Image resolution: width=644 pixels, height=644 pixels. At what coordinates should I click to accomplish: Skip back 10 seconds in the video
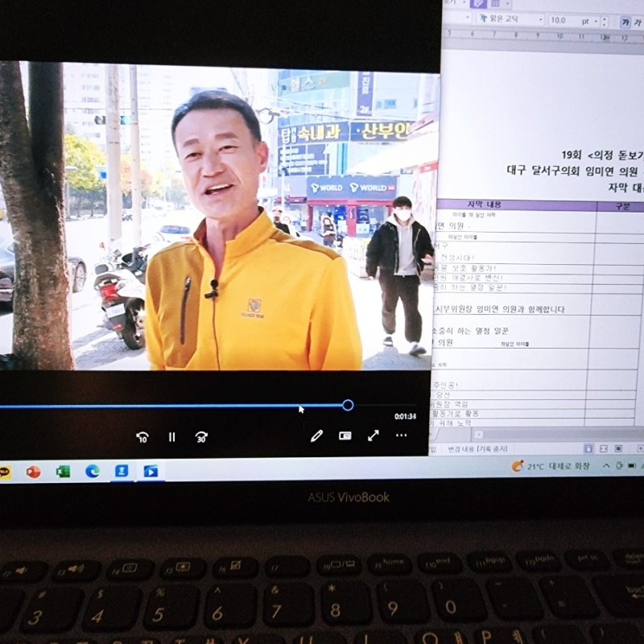[x=142, y=437]
